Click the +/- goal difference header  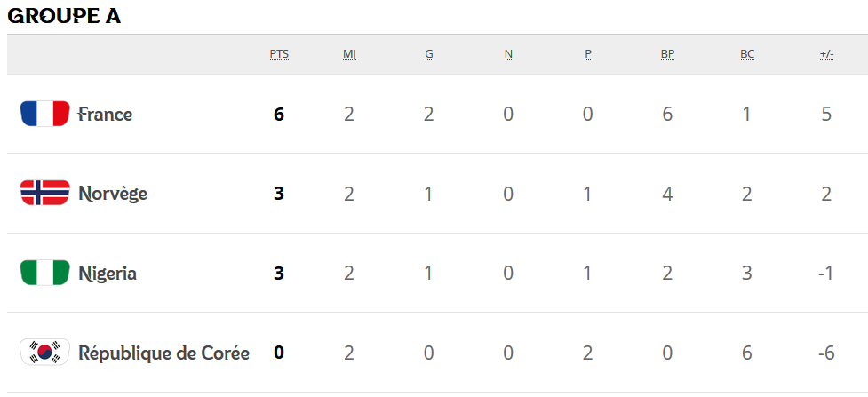826,54
